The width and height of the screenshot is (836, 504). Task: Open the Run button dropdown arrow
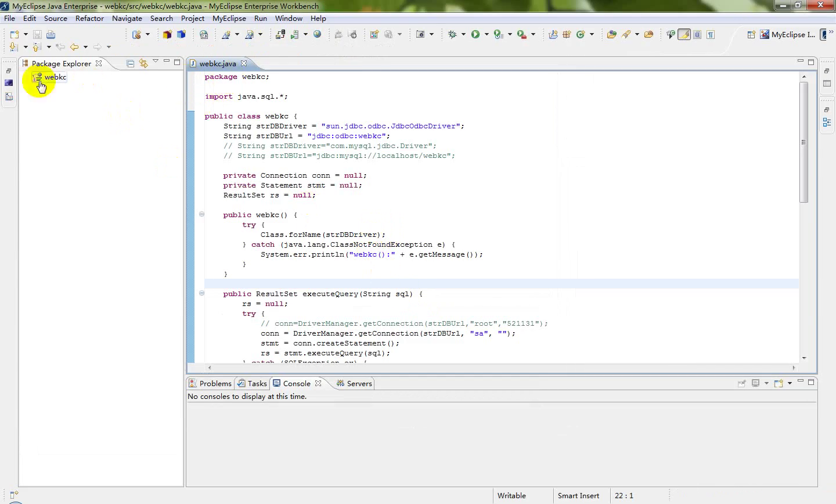[x=487, y=35]
